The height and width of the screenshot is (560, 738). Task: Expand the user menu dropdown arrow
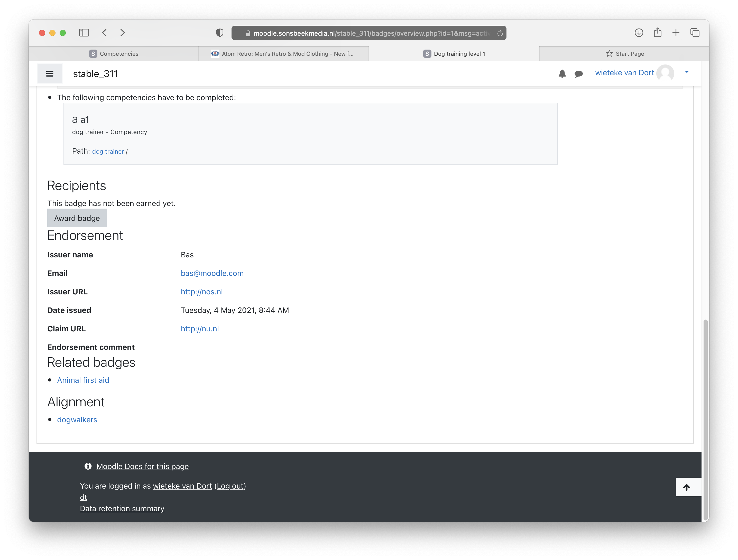point(687,72)
